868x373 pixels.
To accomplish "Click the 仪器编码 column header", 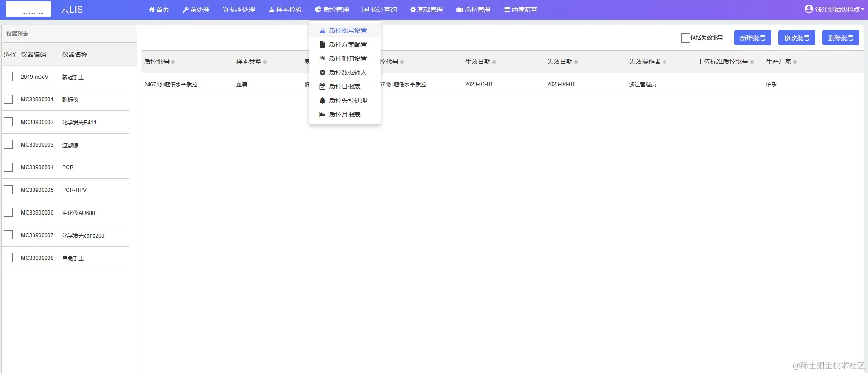I will click(34, 54).
